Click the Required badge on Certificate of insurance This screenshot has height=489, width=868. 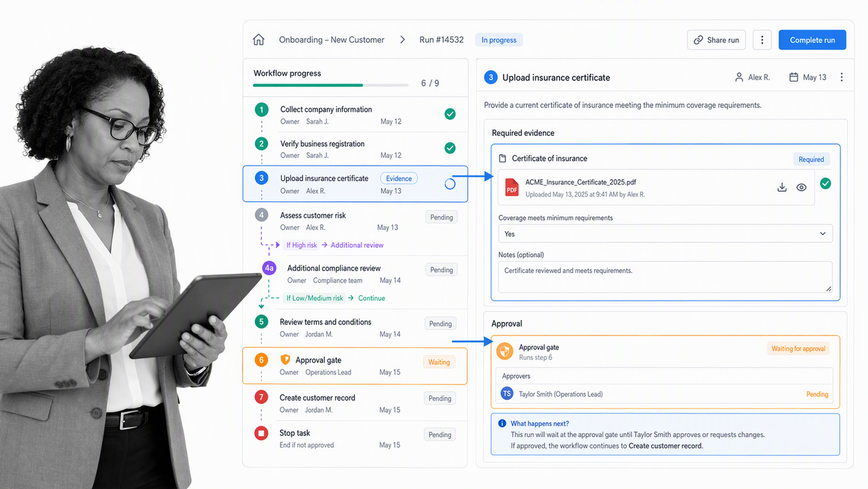(x=811, y=159)
